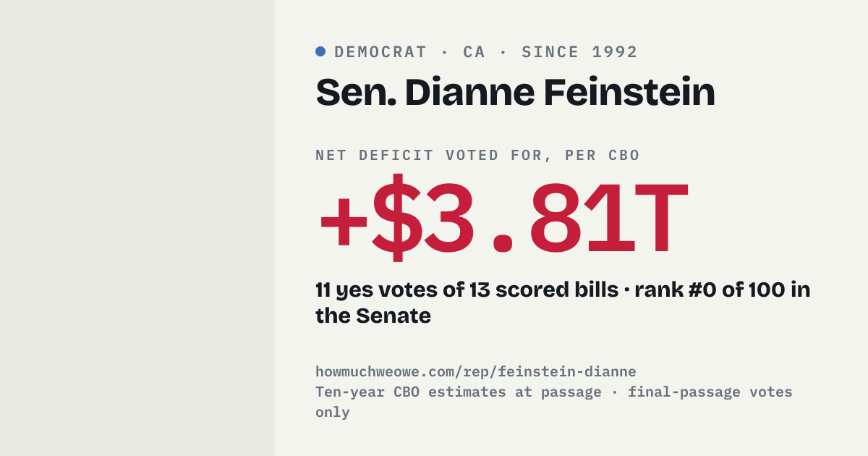Click the gray left sidebar panel

(137, 228)
